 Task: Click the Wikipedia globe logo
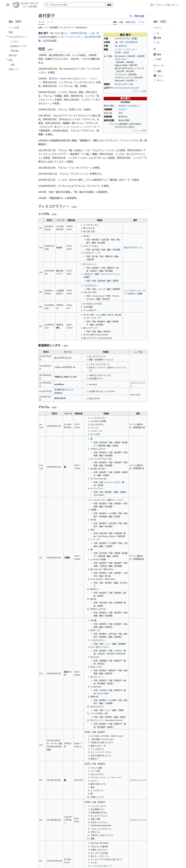tap(16, 5)
